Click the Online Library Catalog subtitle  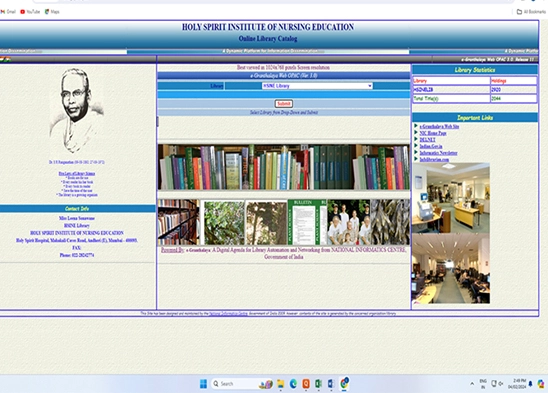tap(268, 38)
